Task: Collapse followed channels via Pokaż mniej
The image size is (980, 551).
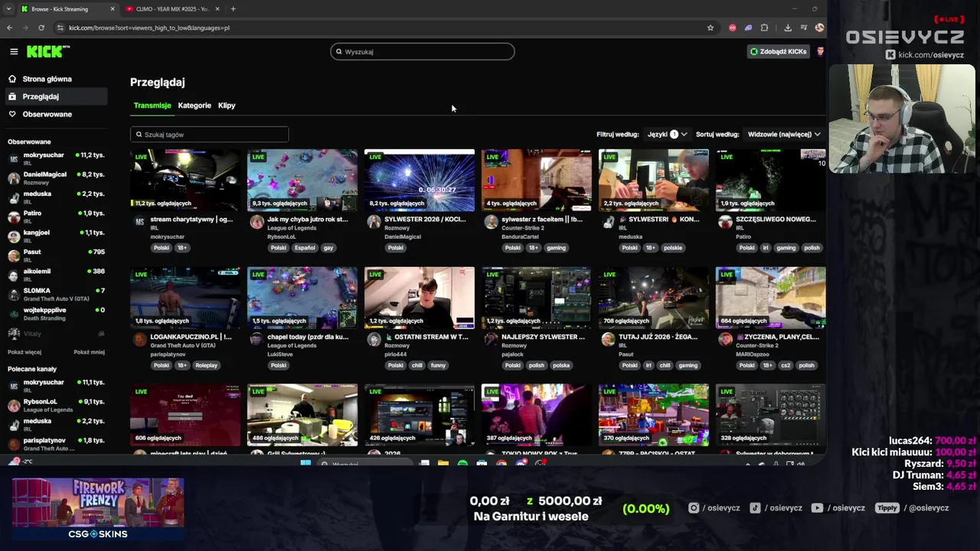Action: [x=89, y=352]
